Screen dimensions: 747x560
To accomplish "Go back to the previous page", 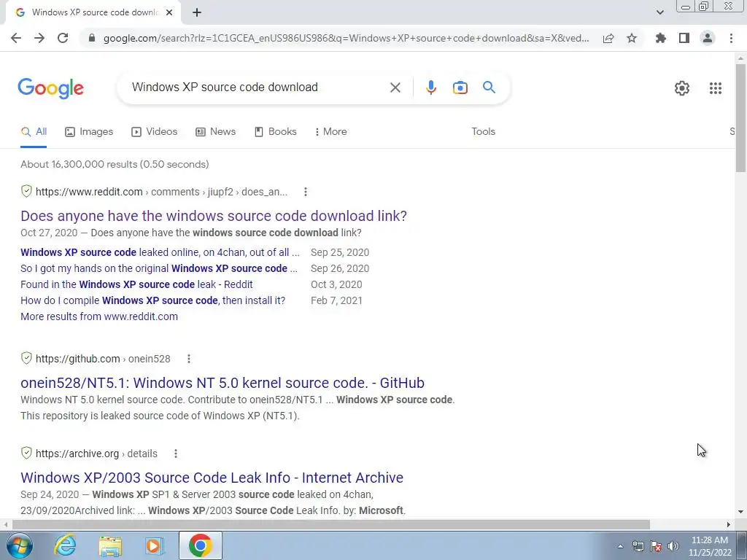I will [16, 38].
